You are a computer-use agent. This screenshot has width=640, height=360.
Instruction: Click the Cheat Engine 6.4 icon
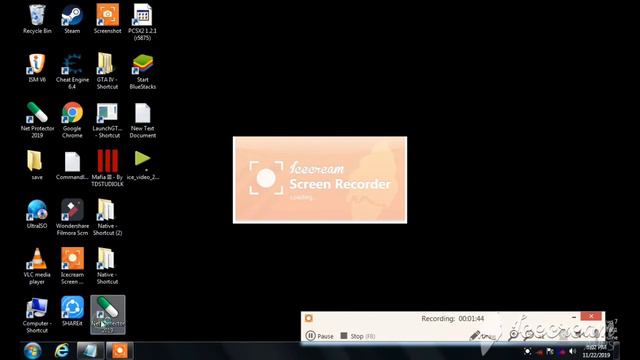click(x=72, y=71)
